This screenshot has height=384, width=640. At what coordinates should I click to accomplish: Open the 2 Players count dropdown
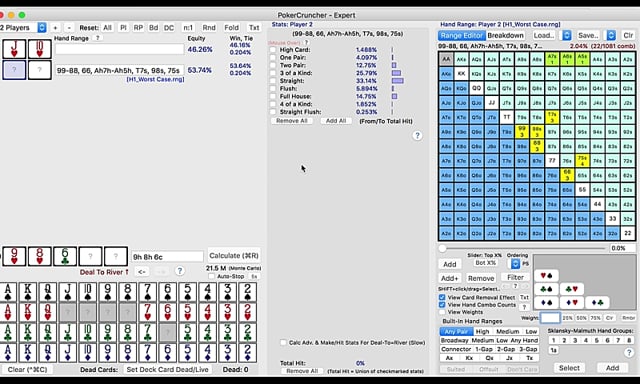42,27
